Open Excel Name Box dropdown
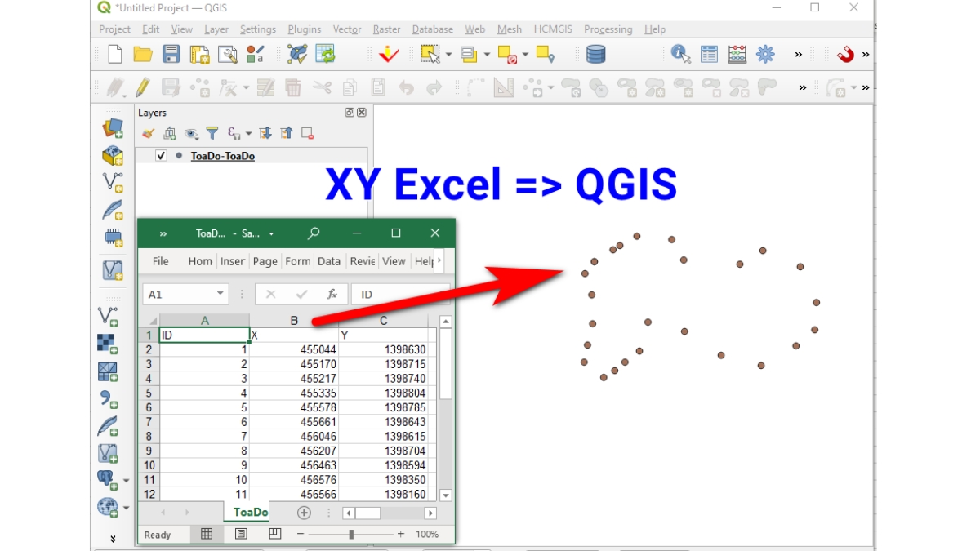 220,294
